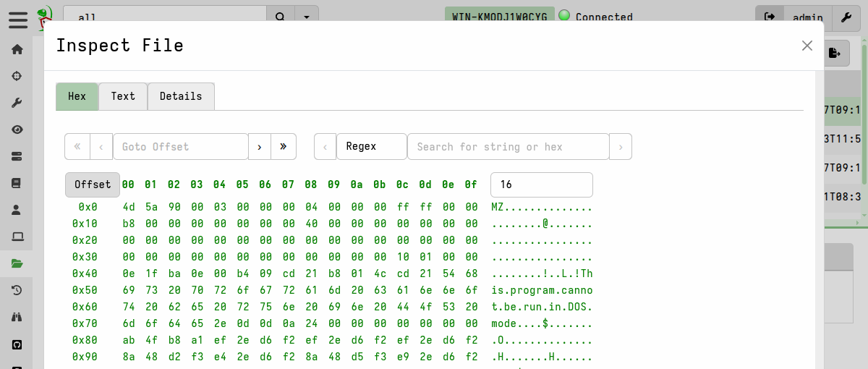Search forward for next match
Image resolution: width=868 pixels, height=369 pixels.
coord(621,146)
